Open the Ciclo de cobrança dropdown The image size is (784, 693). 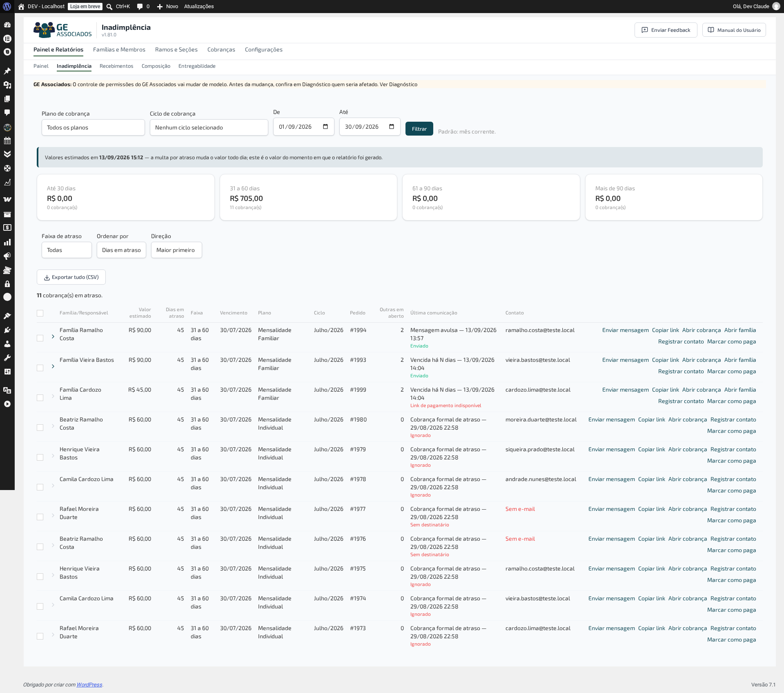pyautogui.click(x=209, y=127)
